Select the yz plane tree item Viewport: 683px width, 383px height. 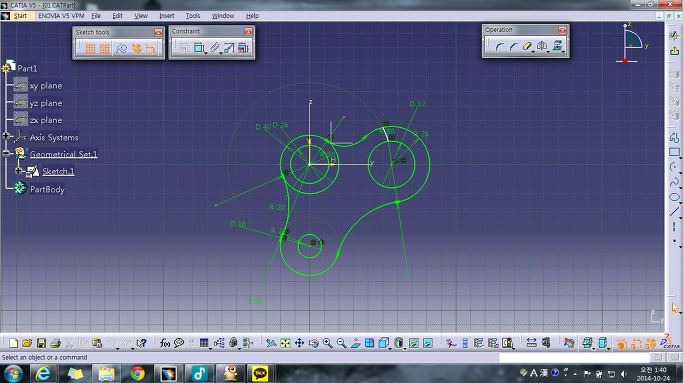[x=46, y=103]
